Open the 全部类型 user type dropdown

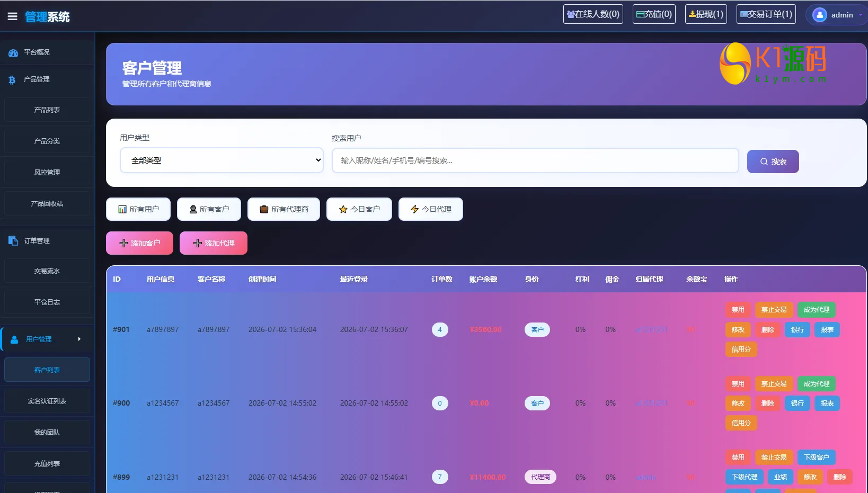pos(222,160)
